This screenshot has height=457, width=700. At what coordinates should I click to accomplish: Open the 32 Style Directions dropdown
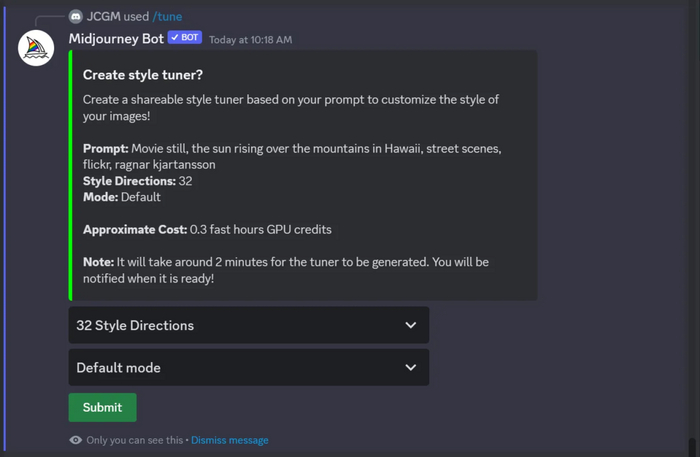coord(248,325)
